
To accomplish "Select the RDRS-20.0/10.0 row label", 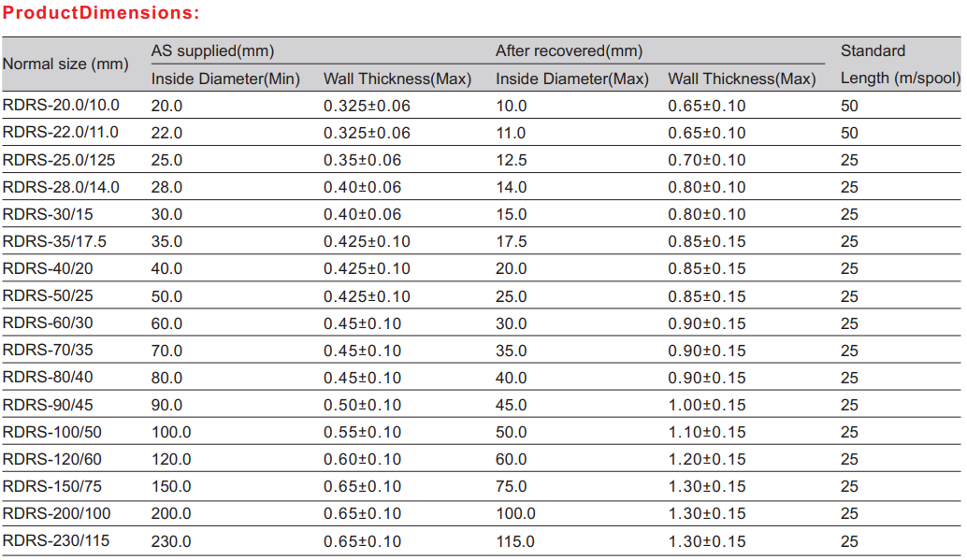I will [x=61, y=105].
